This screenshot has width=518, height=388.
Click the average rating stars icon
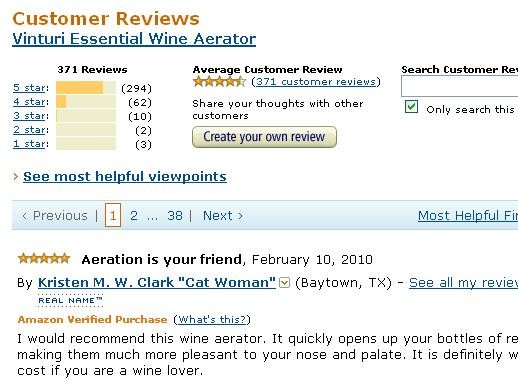coord(219,82)
